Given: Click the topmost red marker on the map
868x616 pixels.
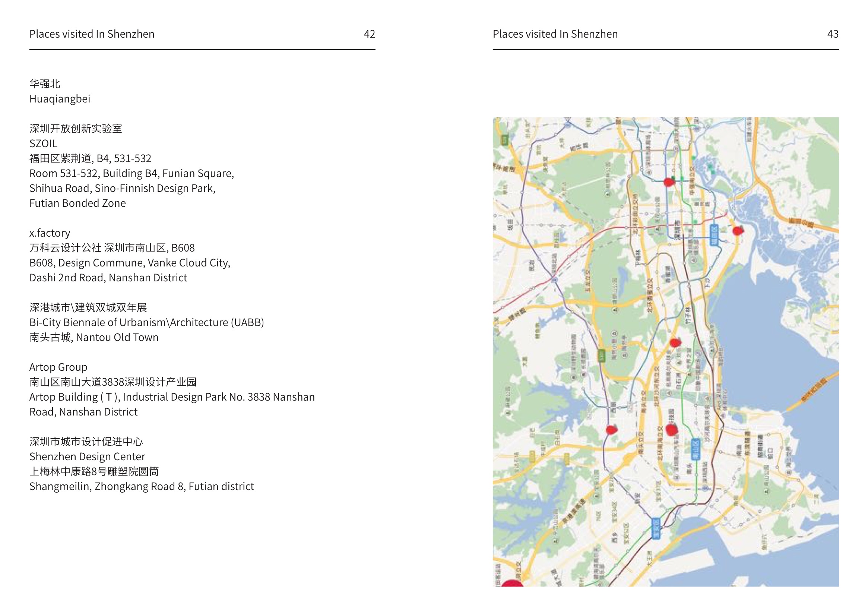Looking at the screenshot, I should point(669,183).
